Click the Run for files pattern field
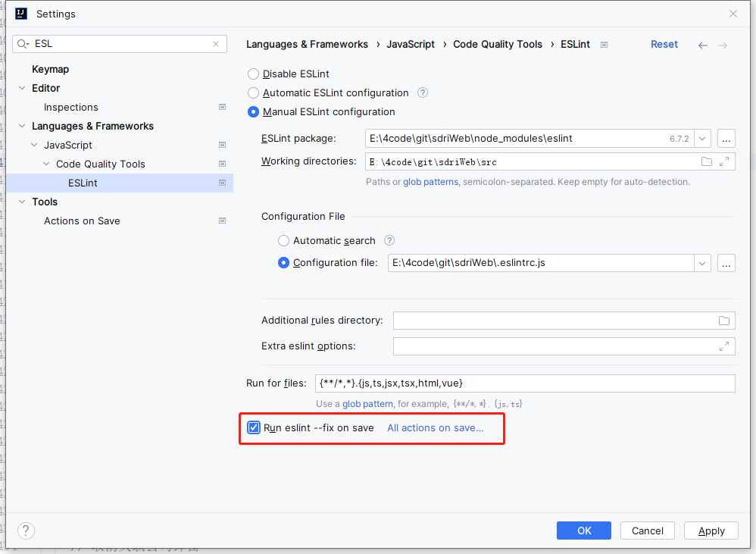Image resolution: width=756 pixels, height=554 pixels. point(524,383)
